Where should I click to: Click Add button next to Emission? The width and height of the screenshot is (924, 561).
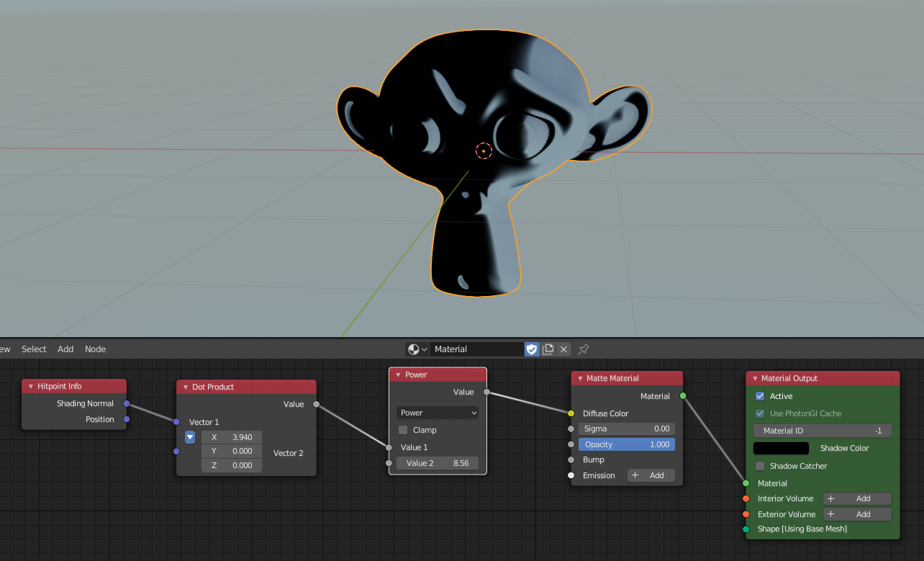651,475
